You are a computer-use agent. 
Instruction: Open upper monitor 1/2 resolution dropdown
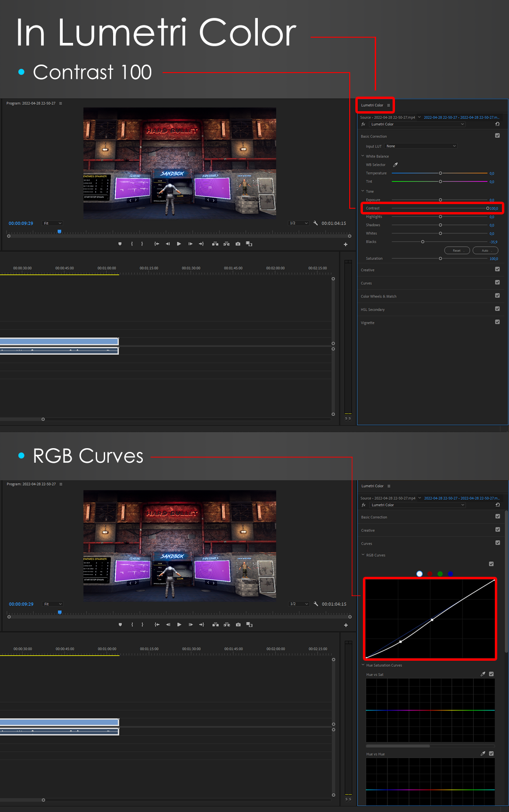click(x=299, y=223)
